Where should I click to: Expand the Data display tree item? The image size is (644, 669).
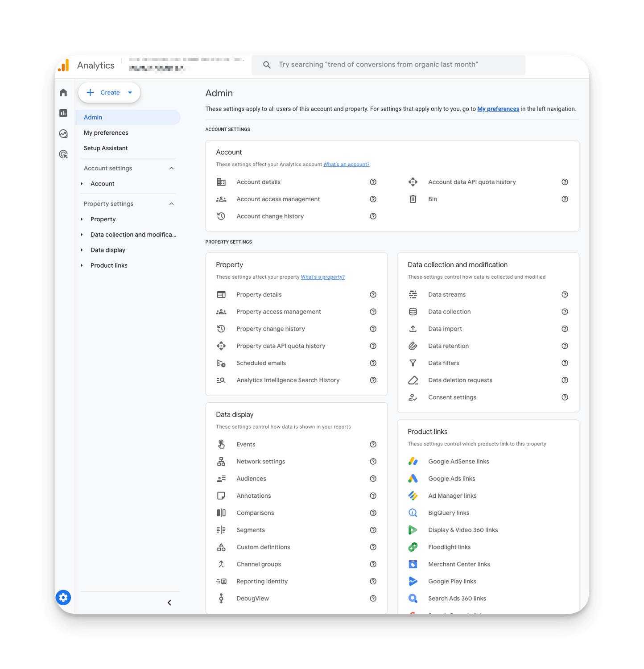point(82,250)
